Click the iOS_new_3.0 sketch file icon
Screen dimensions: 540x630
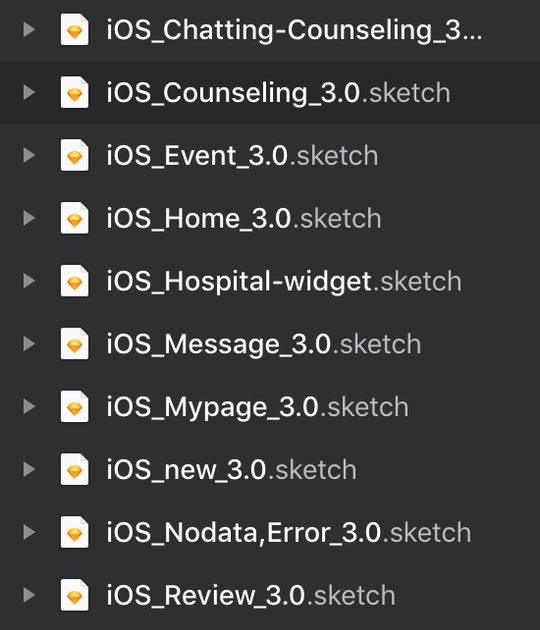[74, 469]
